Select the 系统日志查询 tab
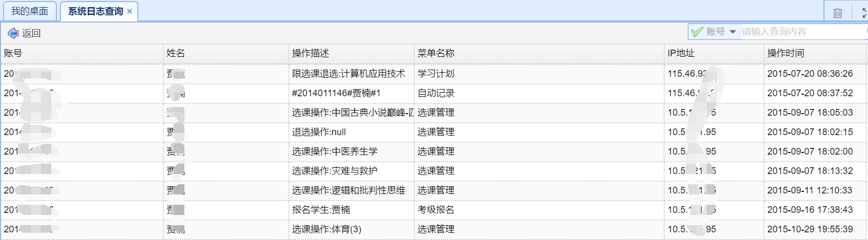 pyautogui.click(x=95, y=11)
